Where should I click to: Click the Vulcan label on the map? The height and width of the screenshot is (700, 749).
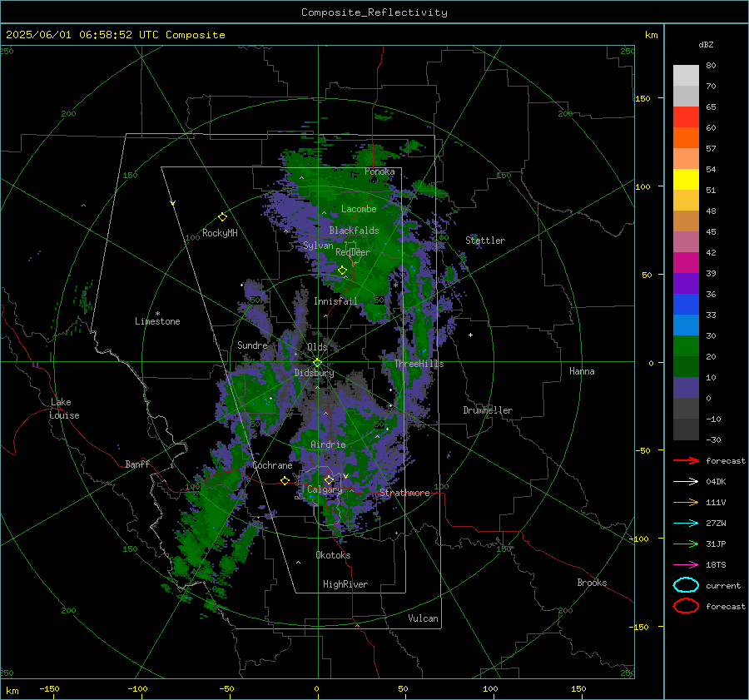(x=423, y=618)
